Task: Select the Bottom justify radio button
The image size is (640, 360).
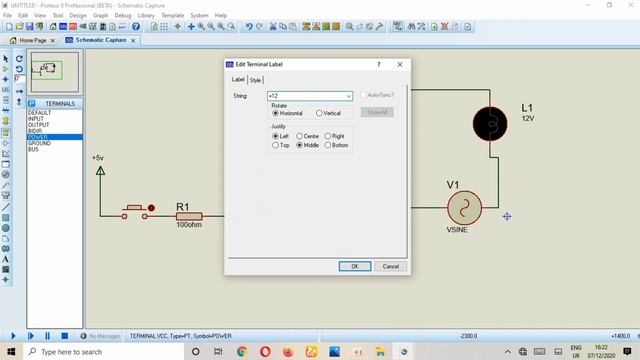Action: (x=328, y=145)
